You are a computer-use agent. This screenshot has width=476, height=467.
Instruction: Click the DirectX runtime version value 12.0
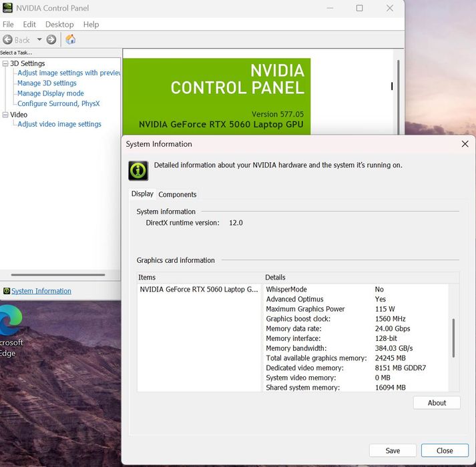236,223
